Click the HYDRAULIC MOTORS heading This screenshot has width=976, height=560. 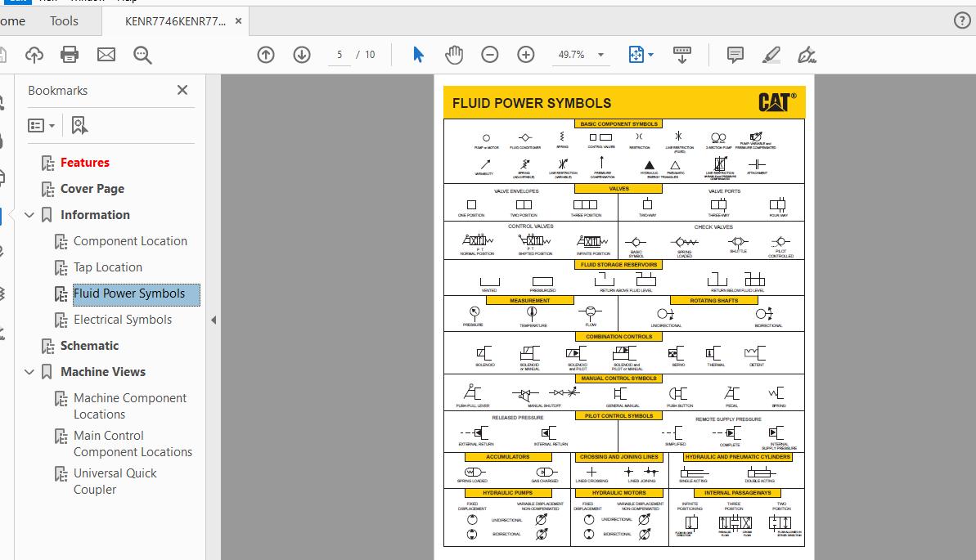[x=618, y=493]
